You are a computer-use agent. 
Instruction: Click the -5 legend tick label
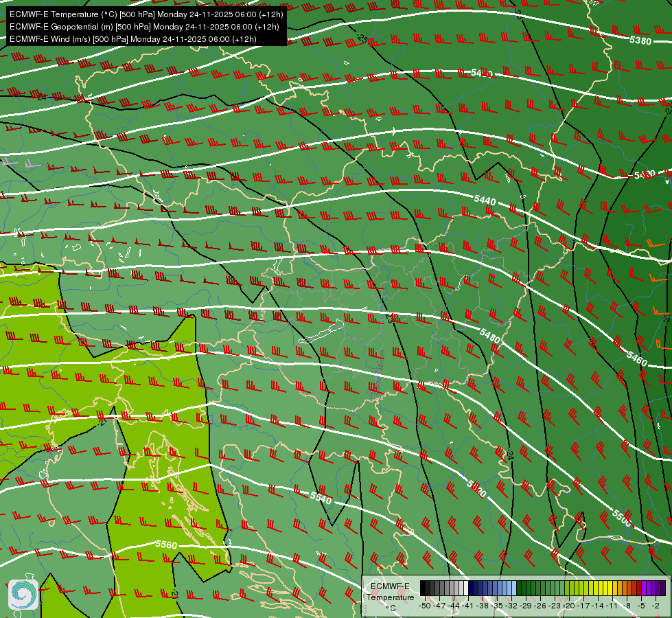[x=642, y=606]
